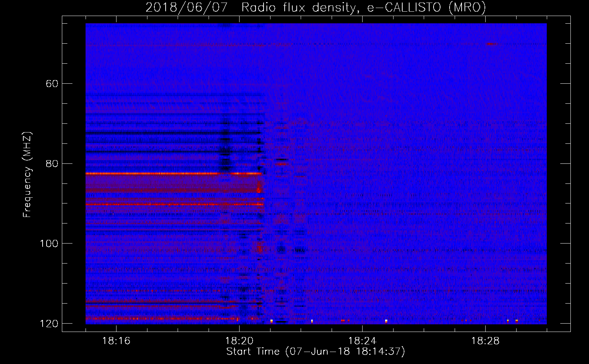This screenshot has width=589, height=364.
Task: Click the 18:24 time tick label
Action: [x=362, y=341]
